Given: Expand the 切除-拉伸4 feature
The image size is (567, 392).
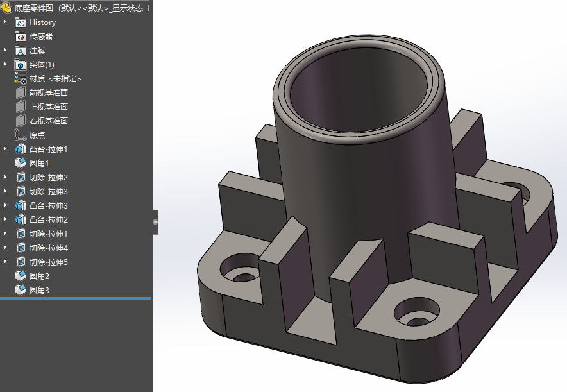Looking at the screenshot, I should (5, 248).
